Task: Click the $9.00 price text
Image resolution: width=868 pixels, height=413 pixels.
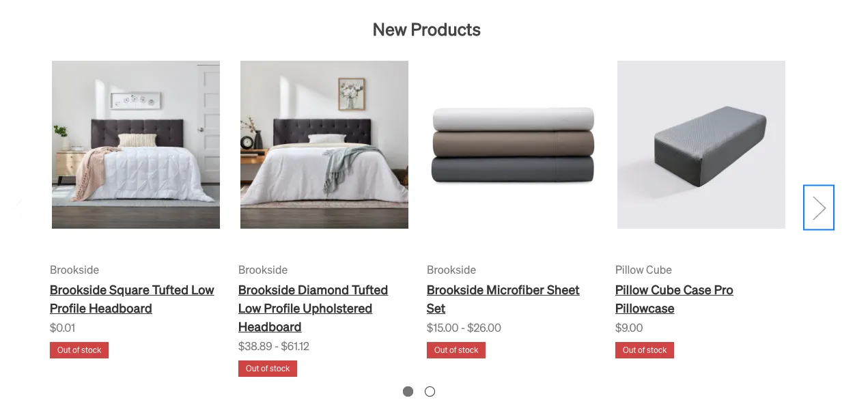Action: (629, 328)
